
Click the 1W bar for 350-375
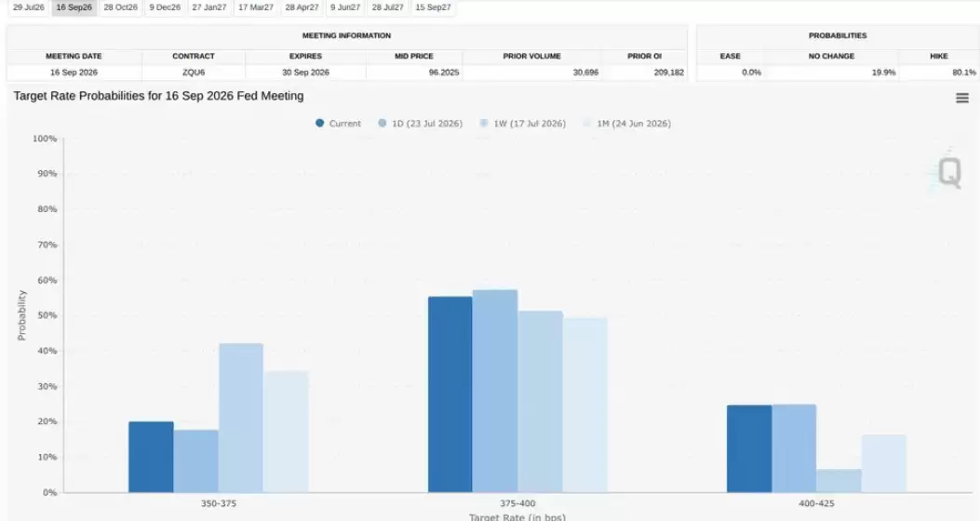tap(241, 418)
